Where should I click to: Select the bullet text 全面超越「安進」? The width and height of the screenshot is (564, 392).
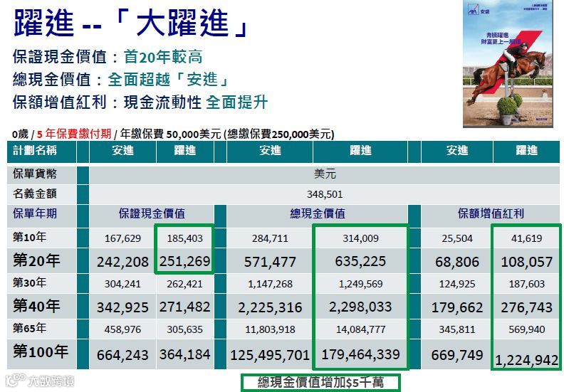[x=168, y=80]
